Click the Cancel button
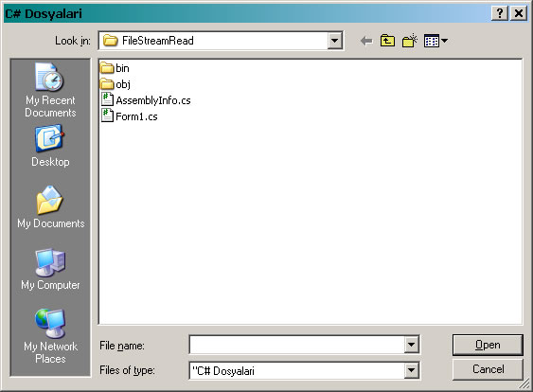The image size is (533, 392). [488, 369]
